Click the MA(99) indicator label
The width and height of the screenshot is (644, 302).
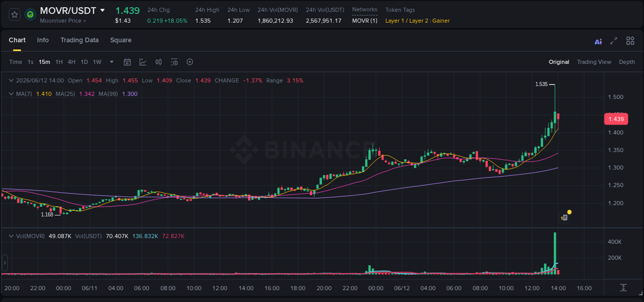point(108,94)
